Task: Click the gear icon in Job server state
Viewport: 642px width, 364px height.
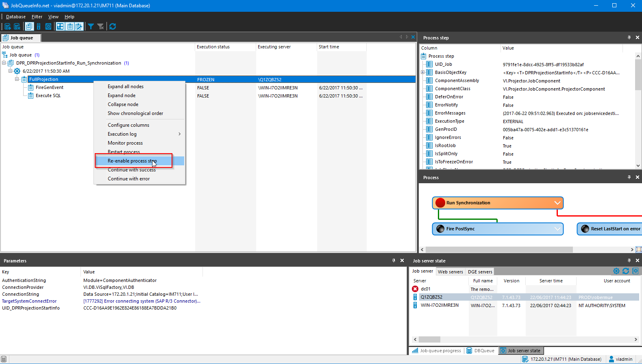Action: tap(616, 271)
